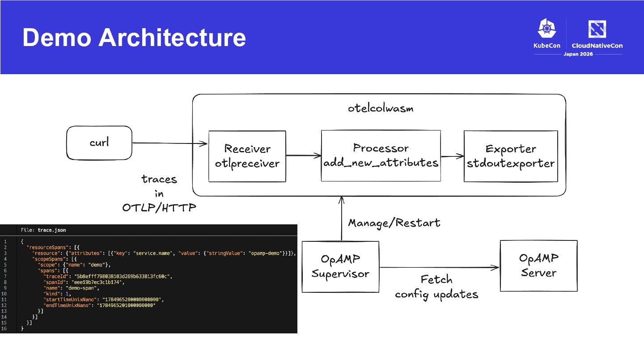The image size is (644, 362).
Task: Click the "File: trace.json" header
Action: 43,230
